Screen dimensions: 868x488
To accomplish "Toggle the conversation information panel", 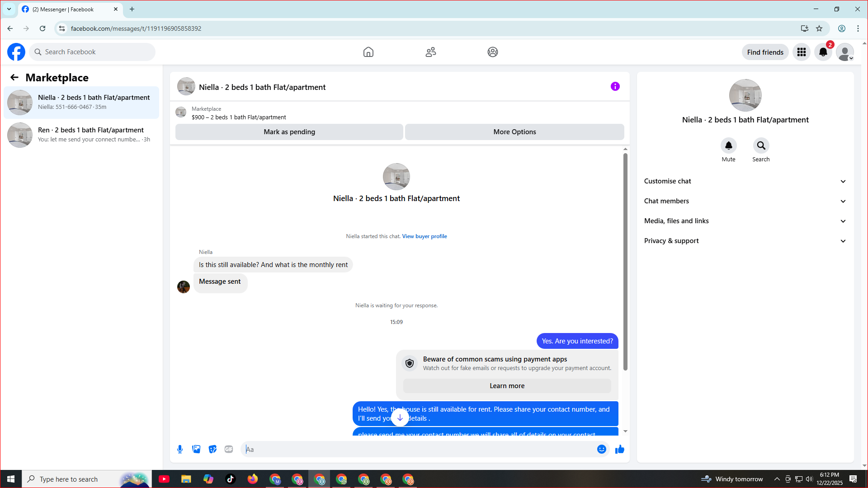I will (615, 86).
